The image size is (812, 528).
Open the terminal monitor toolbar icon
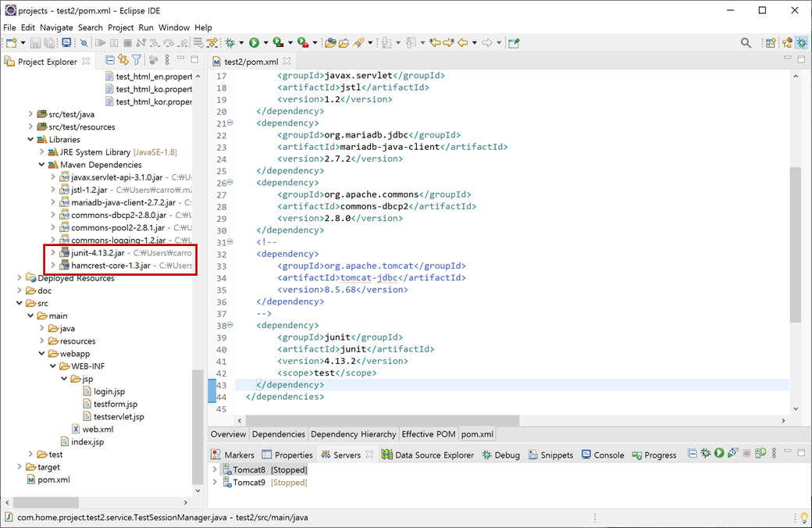coord(66,43)
